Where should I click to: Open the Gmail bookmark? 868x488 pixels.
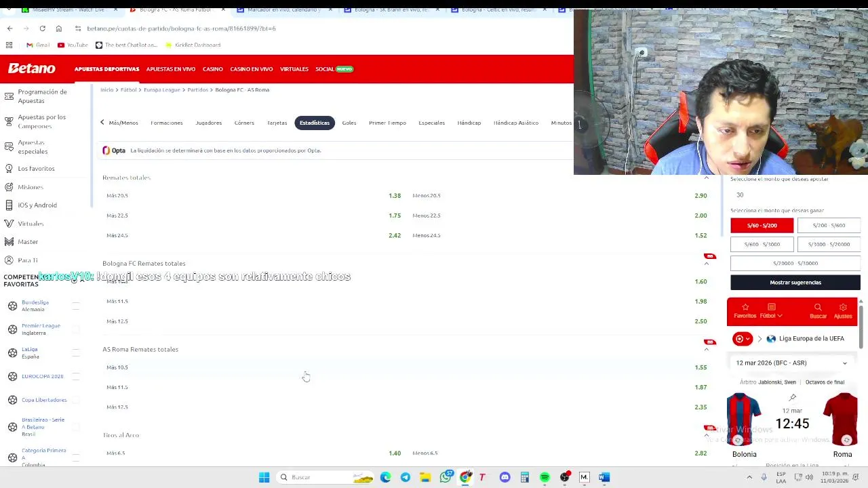[38, 45]
